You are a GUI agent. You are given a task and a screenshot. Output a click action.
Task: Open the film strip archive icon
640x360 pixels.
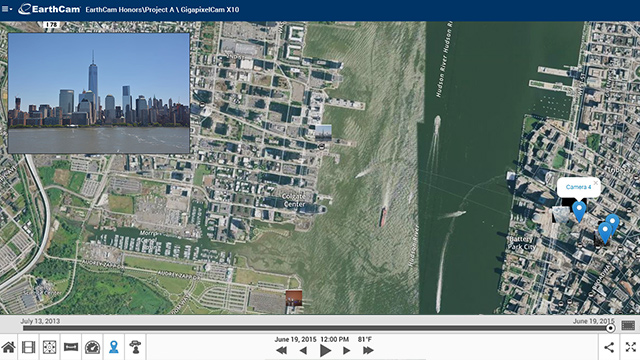tap(29, 347)
